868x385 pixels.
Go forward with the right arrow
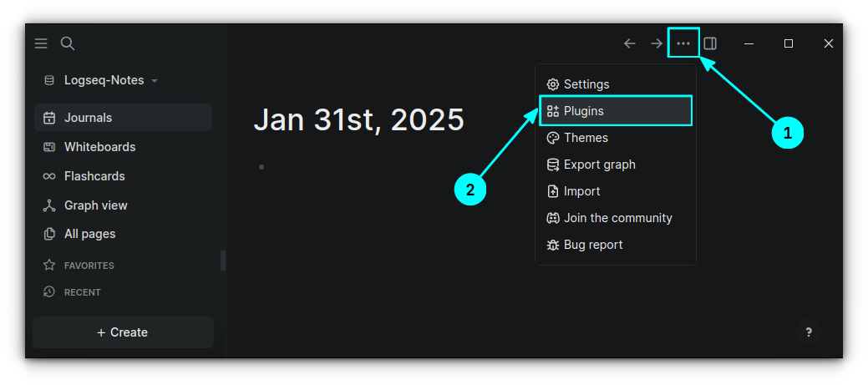coord(657,43)
